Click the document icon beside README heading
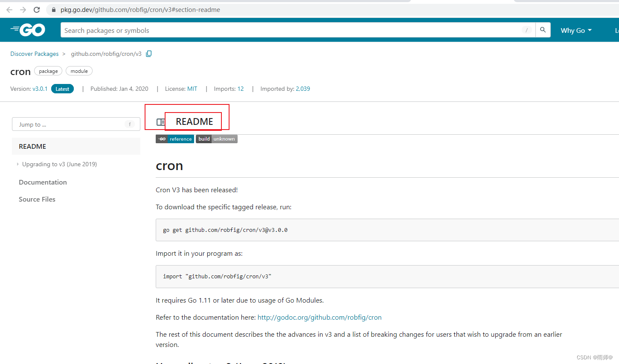The image size is (619, 364). click(x=160, y=121)
